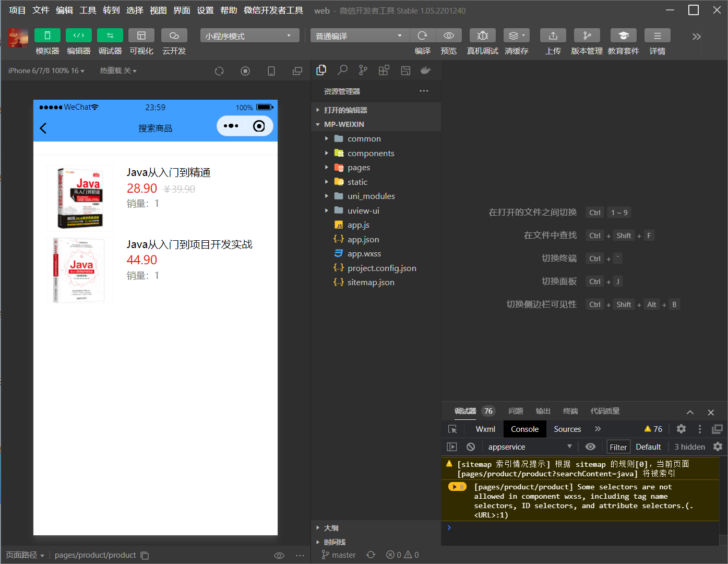Expand 打开的编辑器 section
Image resolution: width=728 pixels, height=564 pixels.
376,110
